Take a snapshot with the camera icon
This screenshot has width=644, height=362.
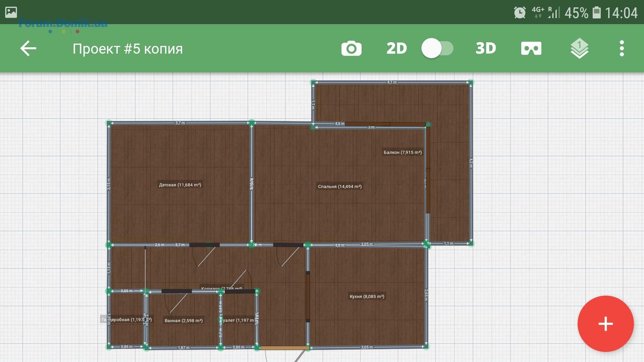[351, 49]
